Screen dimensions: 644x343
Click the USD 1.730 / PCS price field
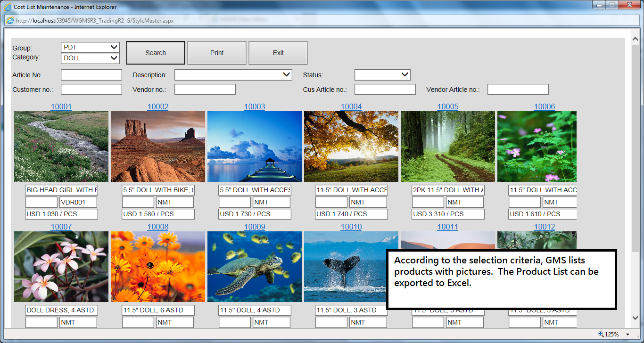pos(255,214)
